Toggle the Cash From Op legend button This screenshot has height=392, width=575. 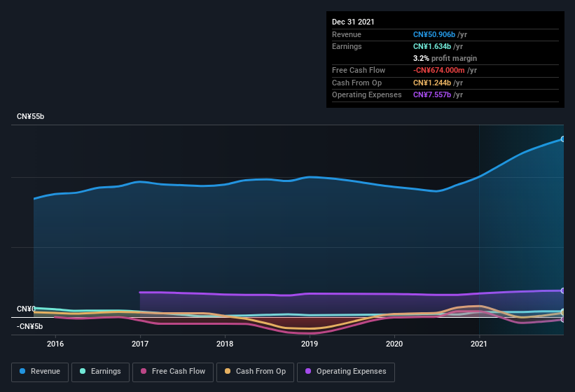[255, 372]
